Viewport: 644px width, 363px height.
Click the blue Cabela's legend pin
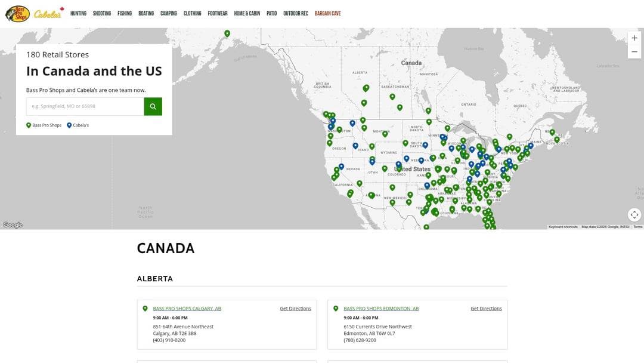pos(69,125)
